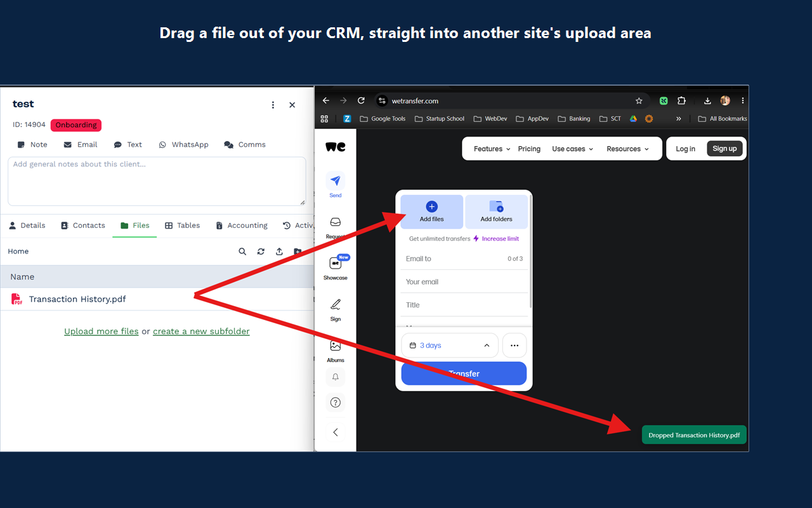Switch to the Accounting tab
This screenshot has width=812, height=508.
(x=241, y=225)
